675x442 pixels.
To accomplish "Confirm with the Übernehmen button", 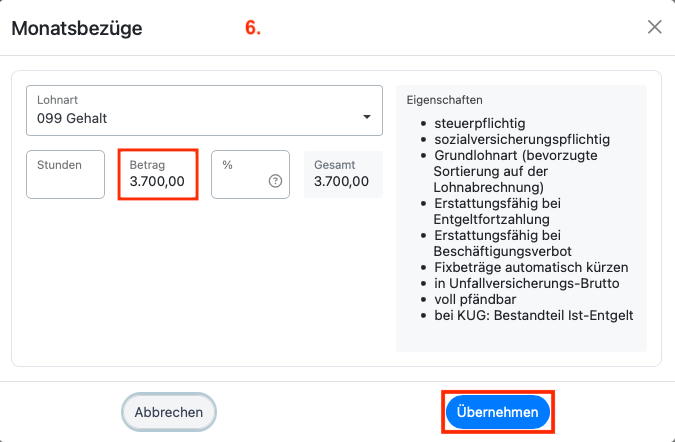I will click(x=498, y=412).
